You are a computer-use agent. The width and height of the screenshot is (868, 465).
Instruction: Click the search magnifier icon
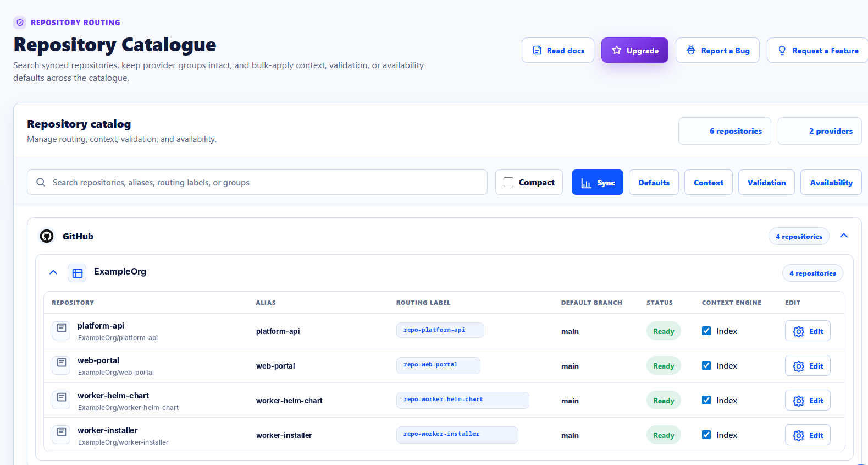[x=41, y=182]
